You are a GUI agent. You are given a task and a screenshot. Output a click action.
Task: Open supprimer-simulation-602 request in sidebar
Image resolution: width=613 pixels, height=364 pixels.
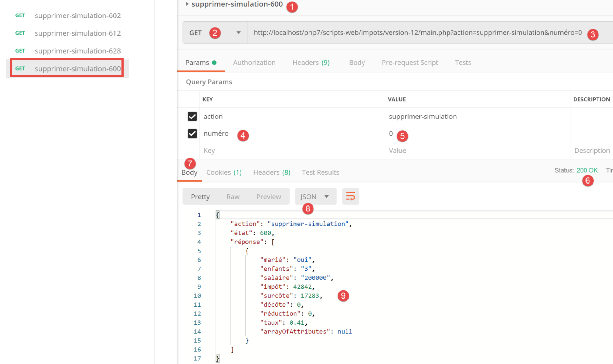click(78, 16)
